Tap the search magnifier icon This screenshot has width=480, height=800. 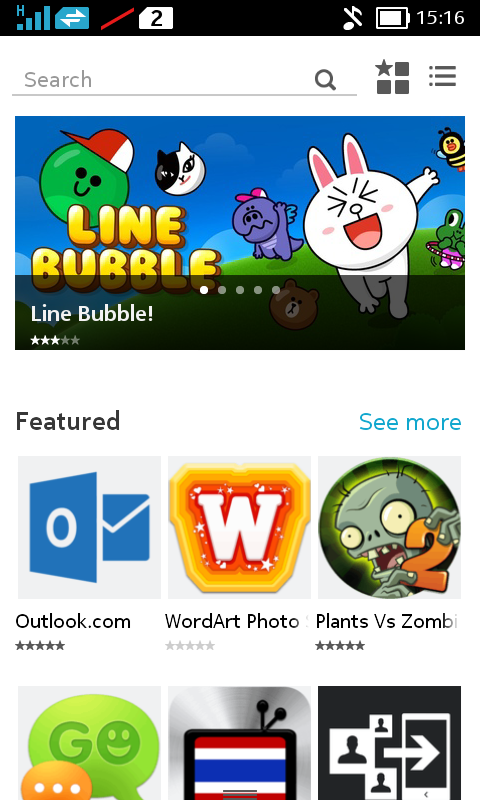pyautogui.click(x=325, y=80)
